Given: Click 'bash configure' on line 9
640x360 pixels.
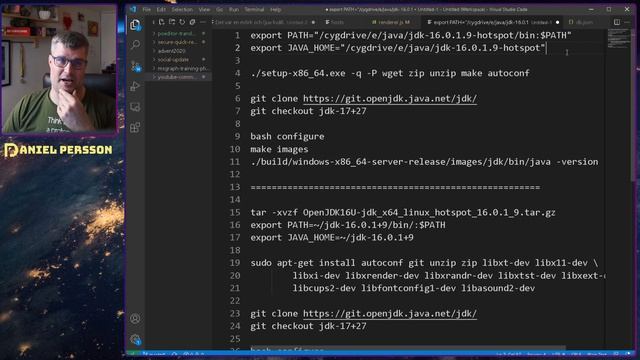Looking at the screenshot, I should pos(287,136).
